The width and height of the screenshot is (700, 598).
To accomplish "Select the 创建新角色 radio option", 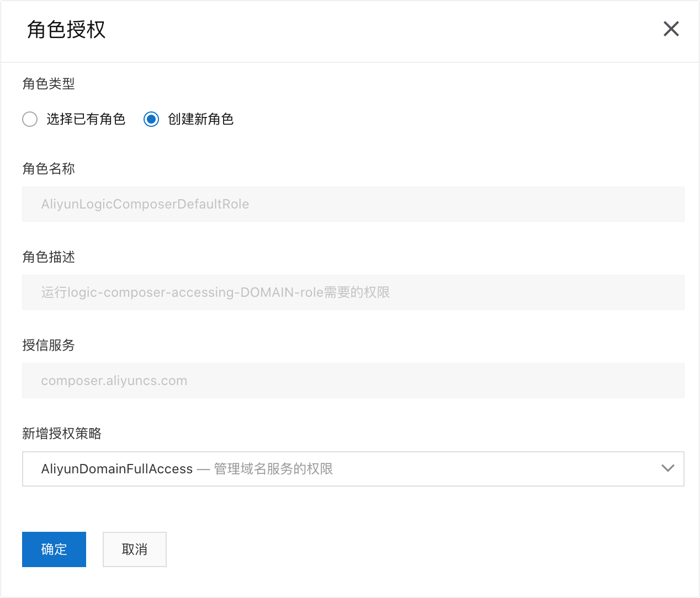I will click(x=151, y=119).
